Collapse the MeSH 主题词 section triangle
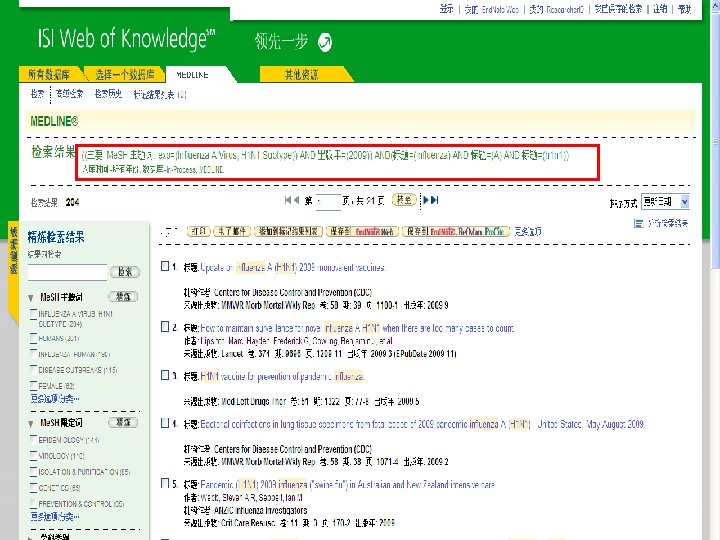This screenshot has height=540, width=720. (31, 298)
